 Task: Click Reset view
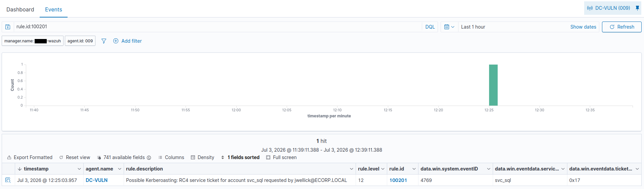coord(75,157)
